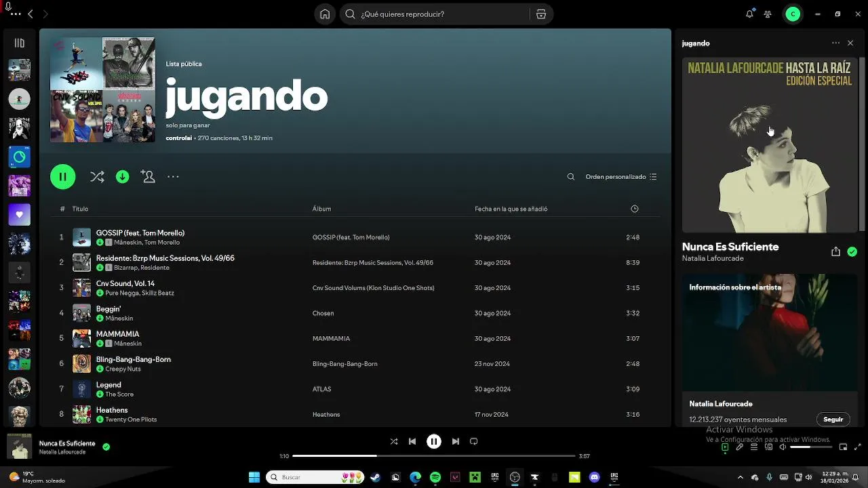Image resolution: width=868 pixels, height=488 pixels.
Task: Toggle saved checkmark in Now Playing panel
Action: coord(852,251)
